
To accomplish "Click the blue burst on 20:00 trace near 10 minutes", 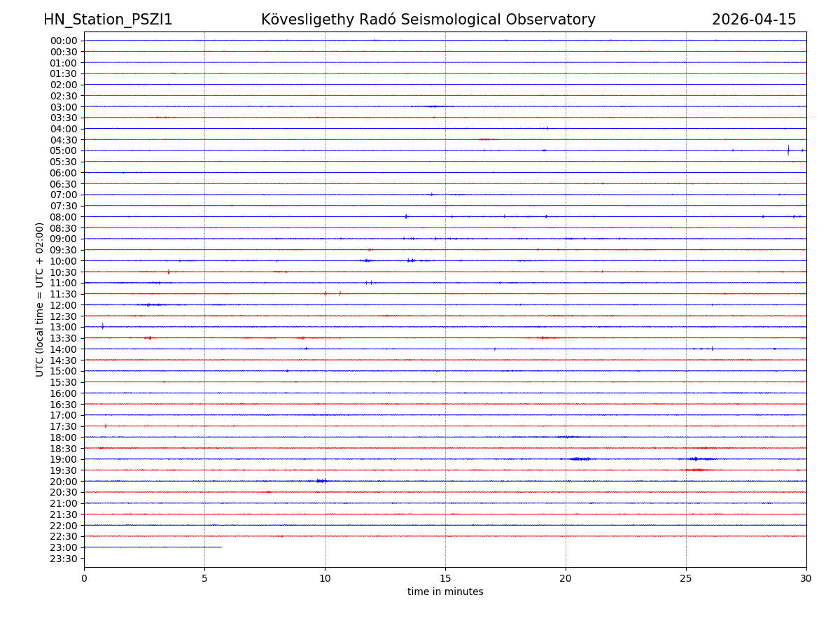I will (x=321, y=481).
